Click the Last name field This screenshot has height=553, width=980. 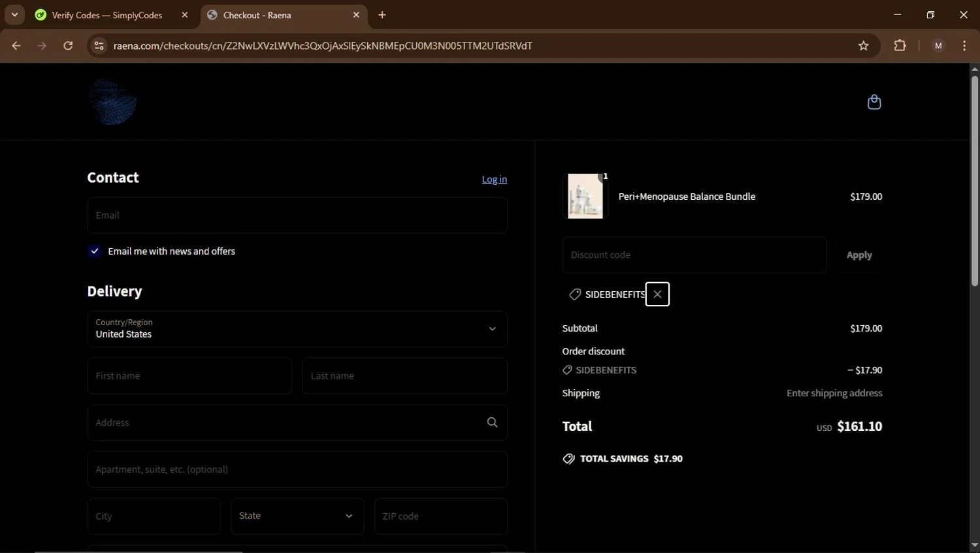tap(405, 376)
